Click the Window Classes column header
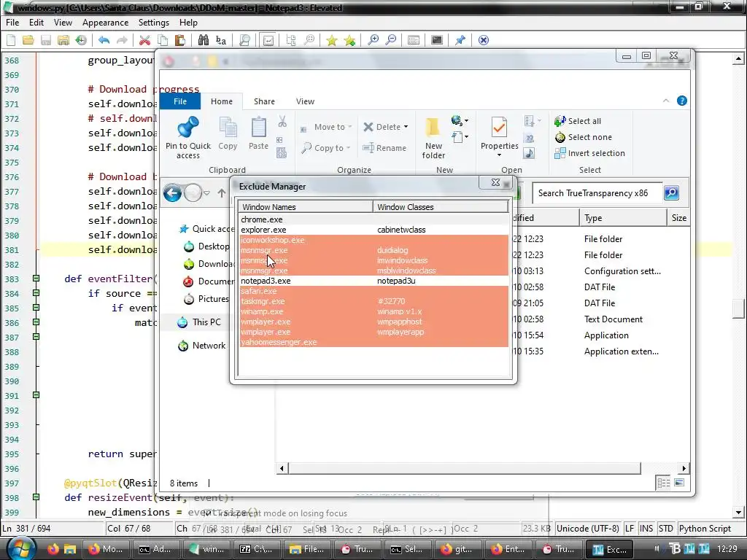The image size is (747, 560). (441, 206)
